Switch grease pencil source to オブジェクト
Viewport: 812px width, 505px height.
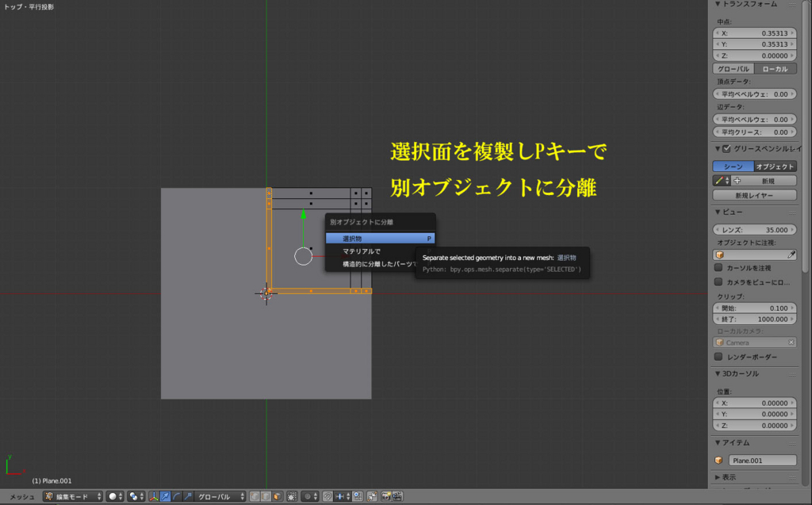point(776,166)
